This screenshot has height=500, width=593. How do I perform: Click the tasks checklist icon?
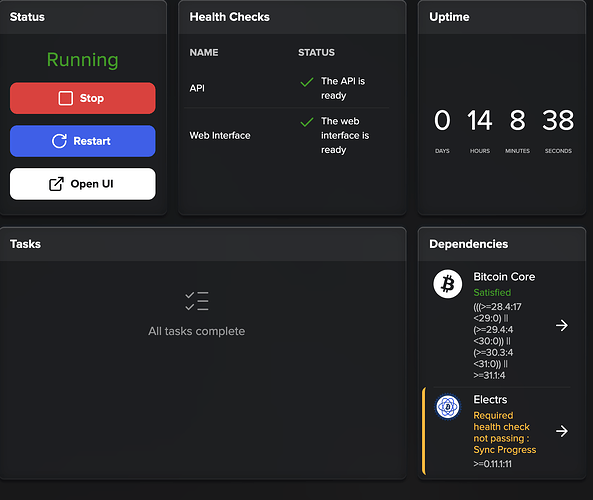click(x=197, y=301)
